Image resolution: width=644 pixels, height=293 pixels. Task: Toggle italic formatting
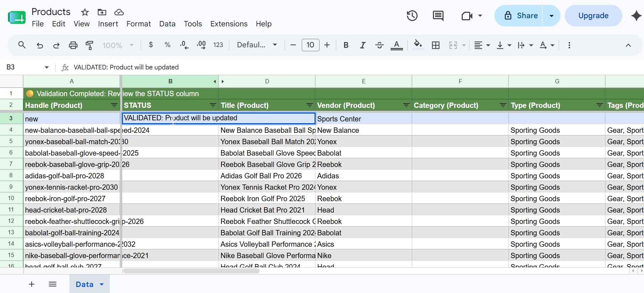click(363, 45)
